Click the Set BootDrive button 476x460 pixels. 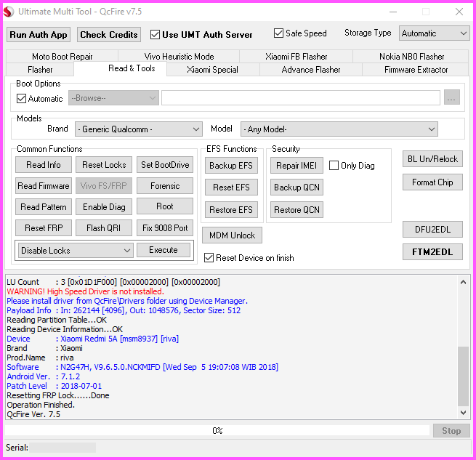[165, 164]
